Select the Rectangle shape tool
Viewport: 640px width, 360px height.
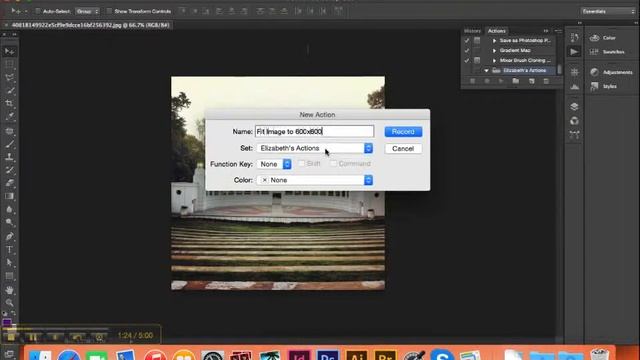pyautogui.click(x=9, y=276)
